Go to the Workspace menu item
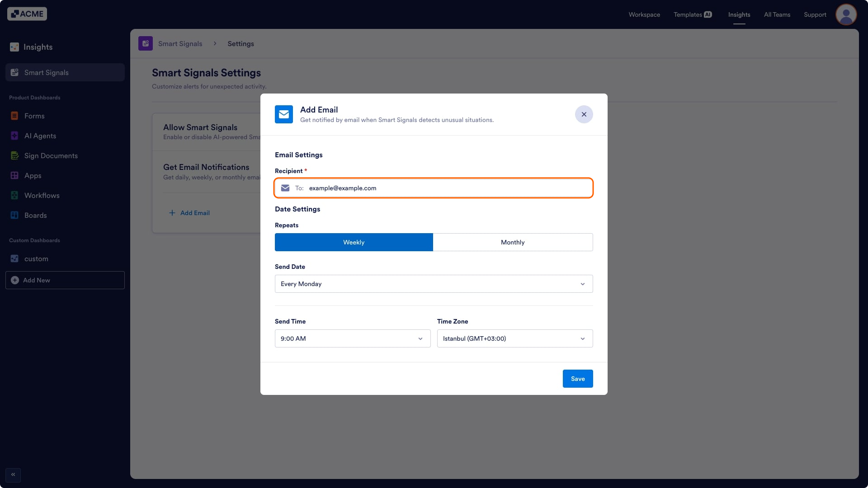This screenshot has width=868, height=488. [x=644, y=14]
